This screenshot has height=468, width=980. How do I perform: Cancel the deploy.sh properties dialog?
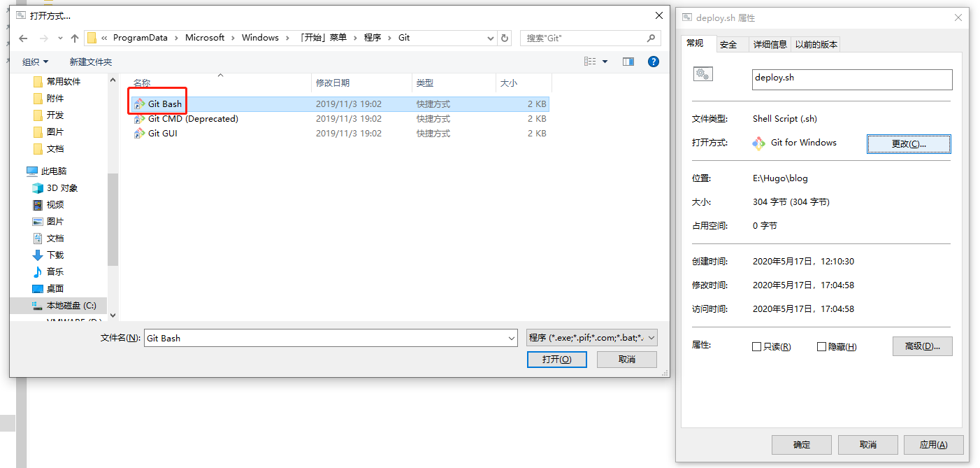point(868,444)
